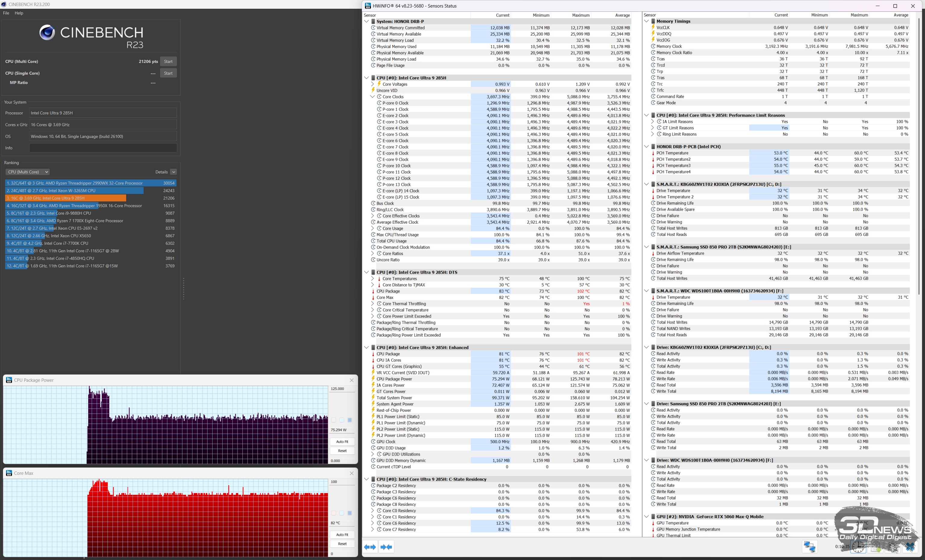Click the clock icon beside Total CPU Usage
Viewport: 925px width, 560px height.
click(x=373, y=241)
